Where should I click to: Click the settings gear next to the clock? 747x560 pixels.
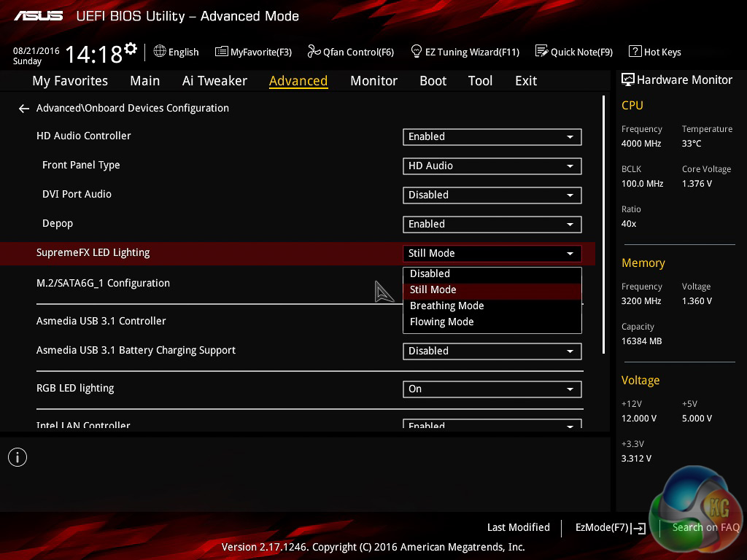(131, 49)
